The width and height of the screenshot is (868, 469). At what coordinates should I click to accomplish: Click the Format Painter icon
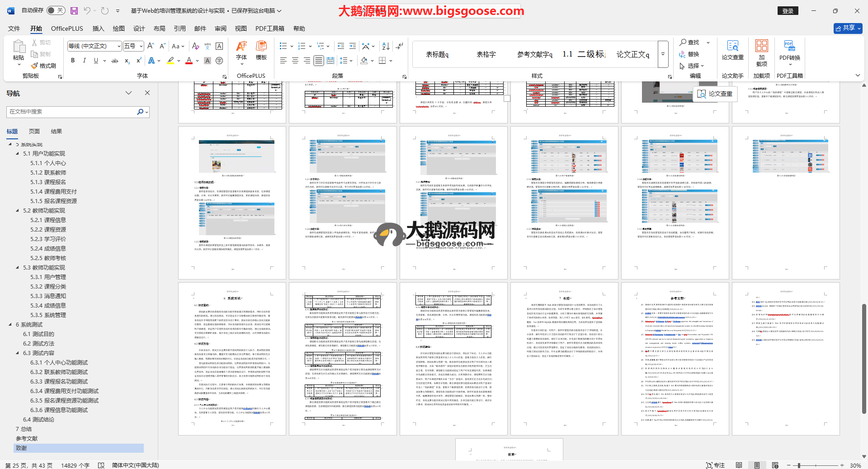click(43, 66)
